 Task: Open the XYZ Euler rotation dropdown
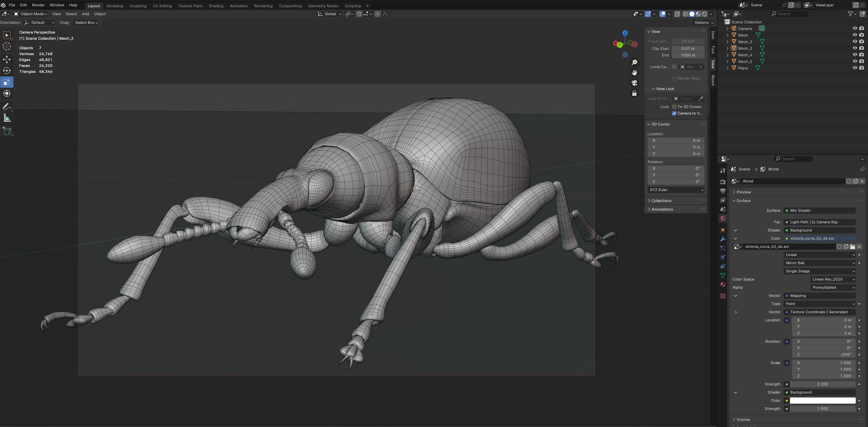click(676, 190)
